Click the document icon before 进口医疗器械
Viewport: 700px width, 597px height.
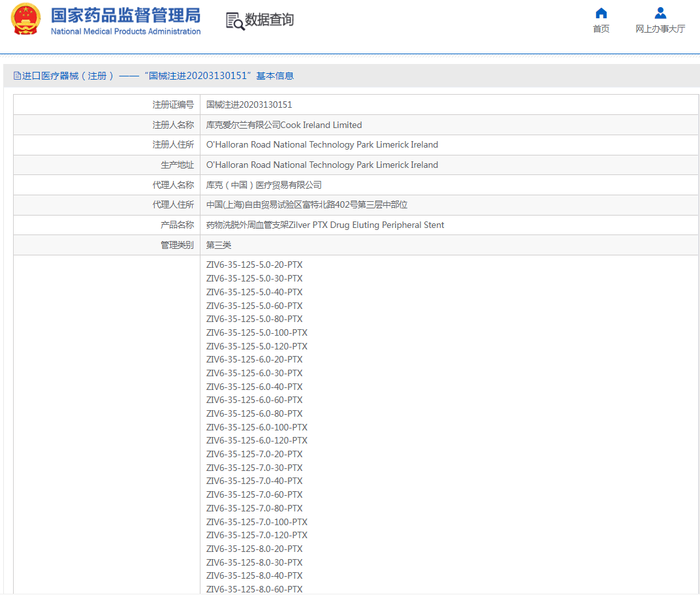17,76
